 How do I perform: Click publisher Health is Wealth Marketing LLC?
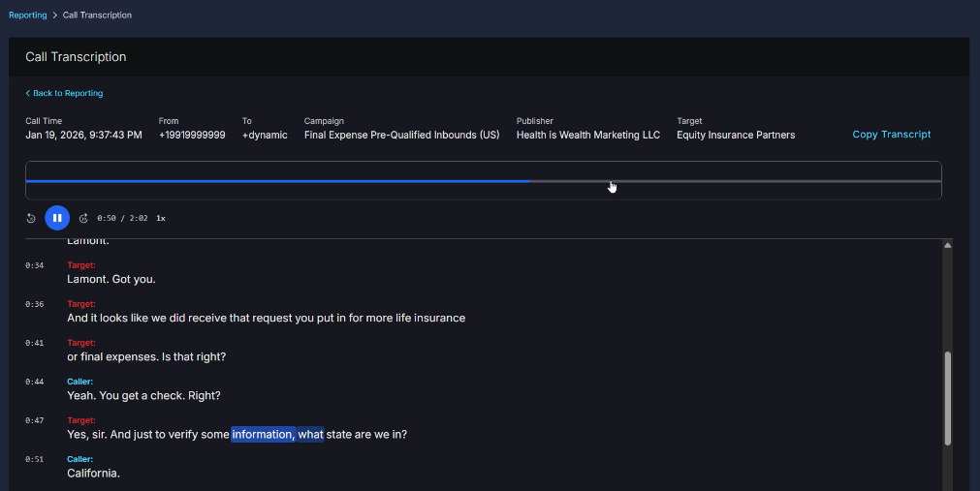pos(588,135)
